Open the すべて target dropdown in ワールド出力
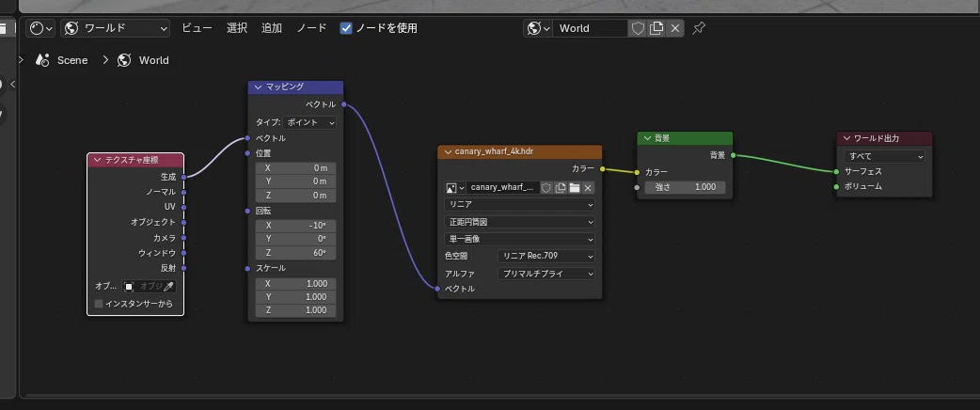 coord(884,156)
